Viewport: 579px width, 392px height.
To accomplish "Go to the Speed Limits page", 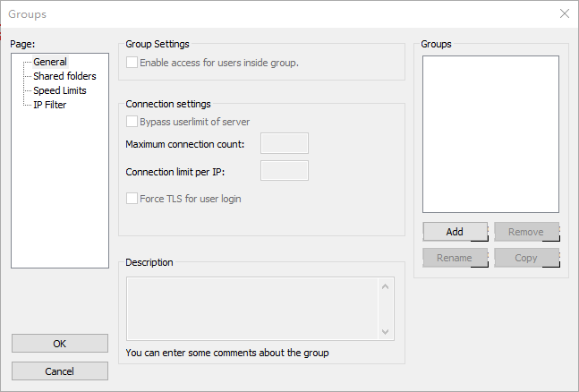I will coord(60,90).
